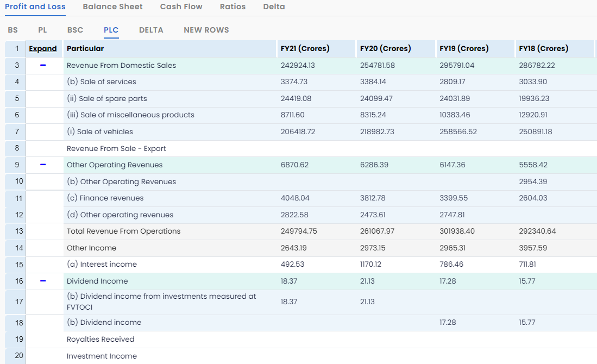Select the PL sub-tab
Viewport: 597px width, 364px height.
pyautogui.click(x=42, y=30)
